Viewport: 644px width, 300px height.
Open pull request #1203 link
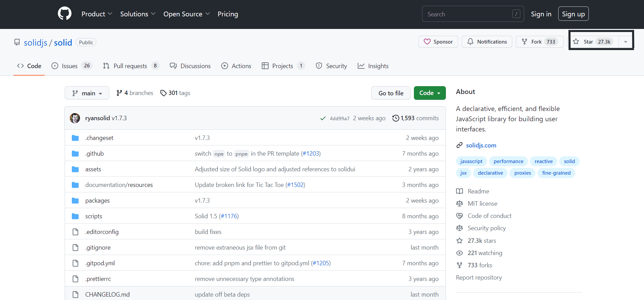pyautogui.click(x=311, y=154)
